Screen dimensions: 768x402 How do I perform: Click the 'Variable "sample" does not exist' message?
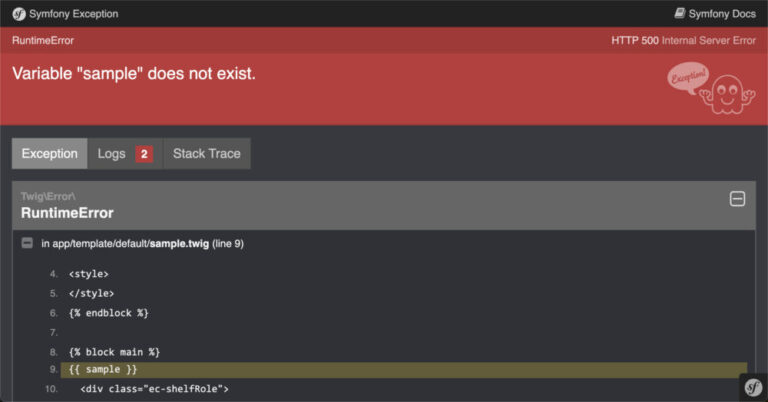[134, 74]
